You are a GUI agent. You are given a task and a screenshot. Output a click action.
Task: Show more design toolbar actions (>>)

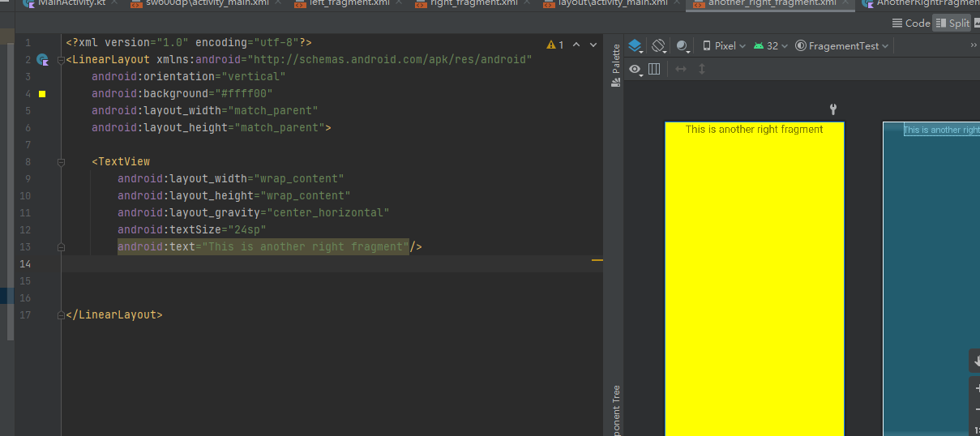(974, 46)
